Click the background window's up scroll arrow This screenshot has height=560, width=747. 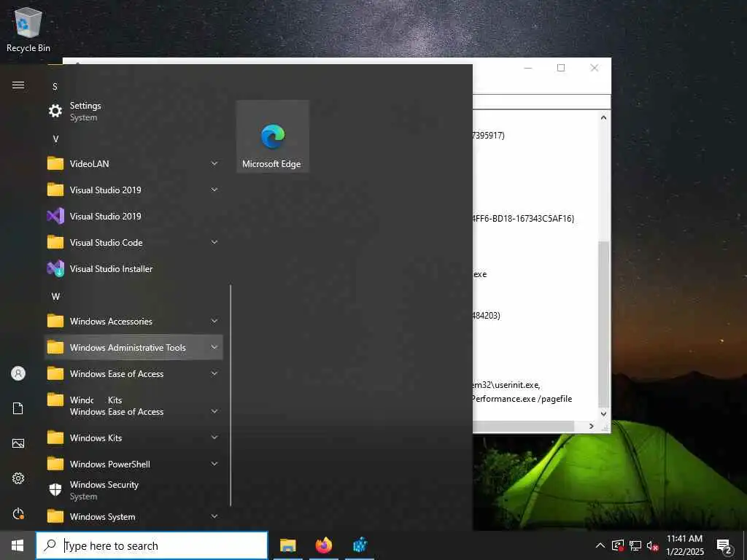tap(603, 117)
